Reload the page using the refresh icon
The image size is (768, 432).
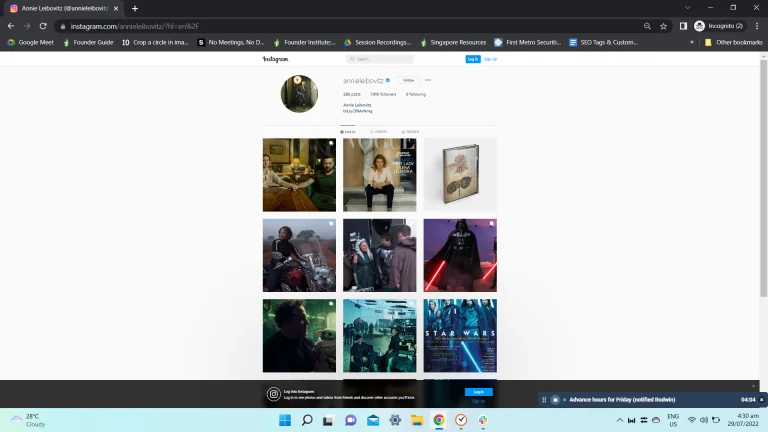[43, 26]
